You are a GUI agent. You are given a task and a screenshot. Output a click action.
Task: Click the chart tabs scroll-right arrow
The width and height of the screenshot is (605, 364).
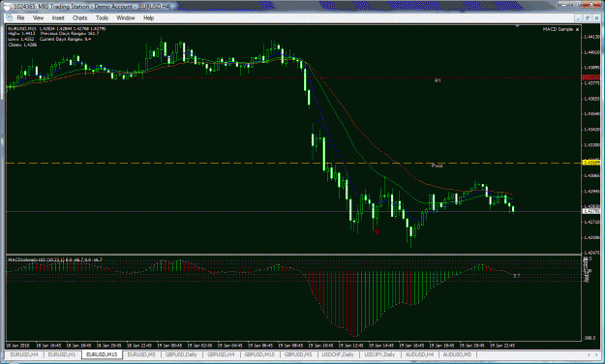point(596,354)
